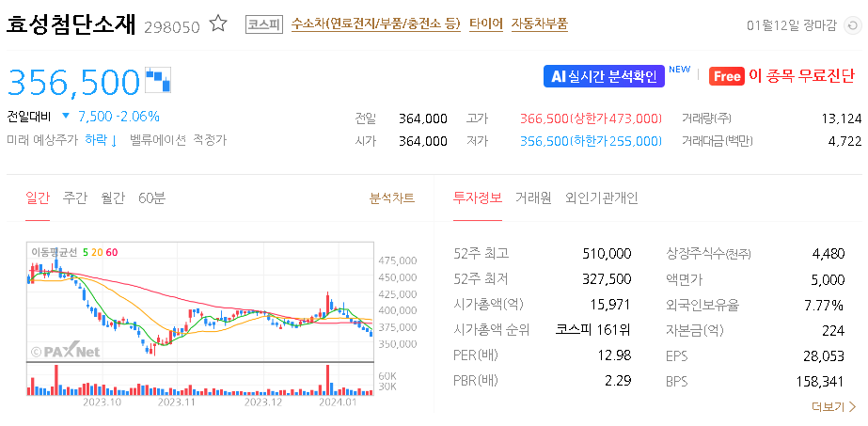This screenshot has height=426, width=868.
Task: Click the stock name 효성첨단소재
Action: (x=71, y=24)
